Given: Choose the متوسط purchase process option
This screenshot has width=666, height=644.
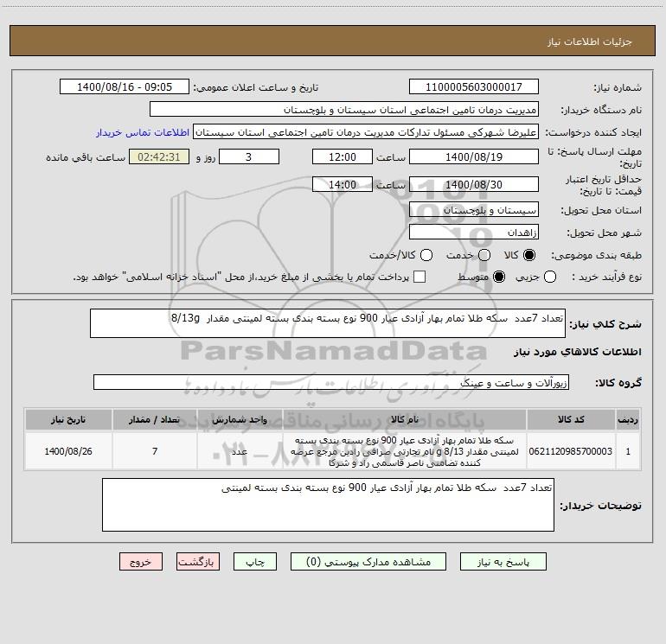Looking at the screenshot, I should pyautogui.click(x=499, y=277).
